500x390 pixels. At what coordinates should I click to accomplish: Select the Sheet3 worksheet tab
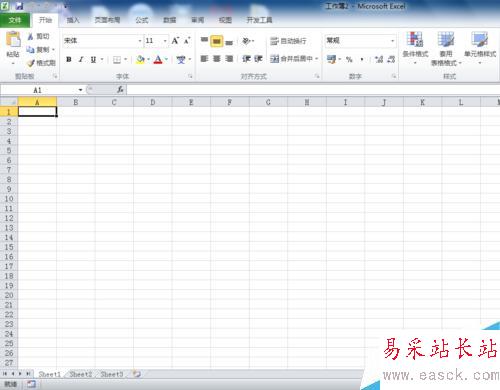[112, 374]
